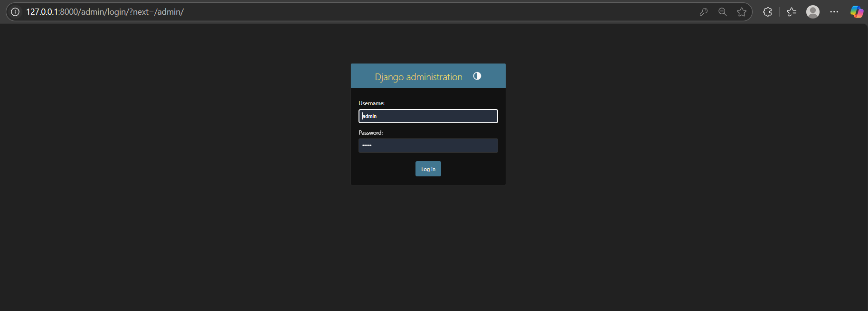Click the empty dark page background
This screenshot has height=311, width=868.
190,213
